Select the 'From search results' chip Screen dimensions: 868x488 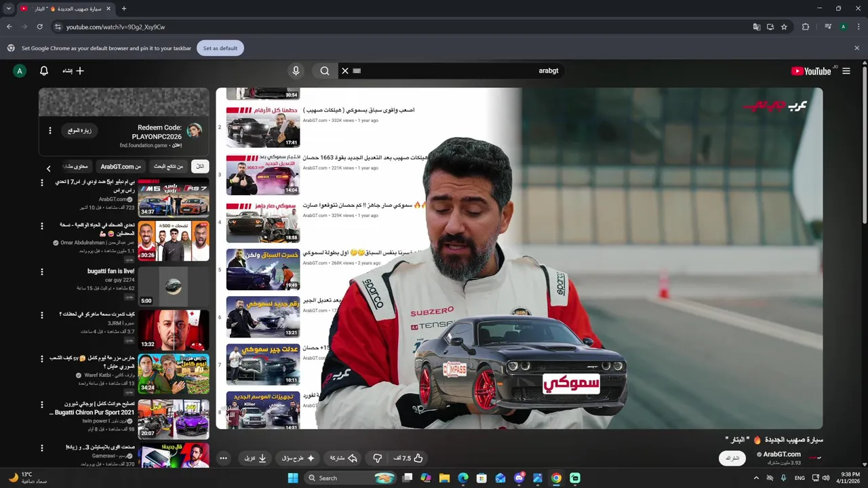click(168, 166)
